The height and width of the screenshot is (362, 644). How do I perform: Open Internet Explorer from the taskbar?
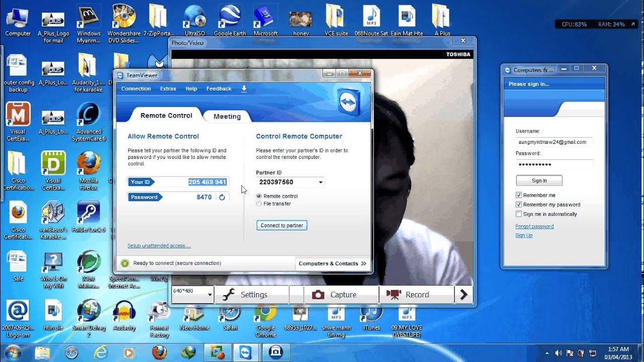coord(101,352)
